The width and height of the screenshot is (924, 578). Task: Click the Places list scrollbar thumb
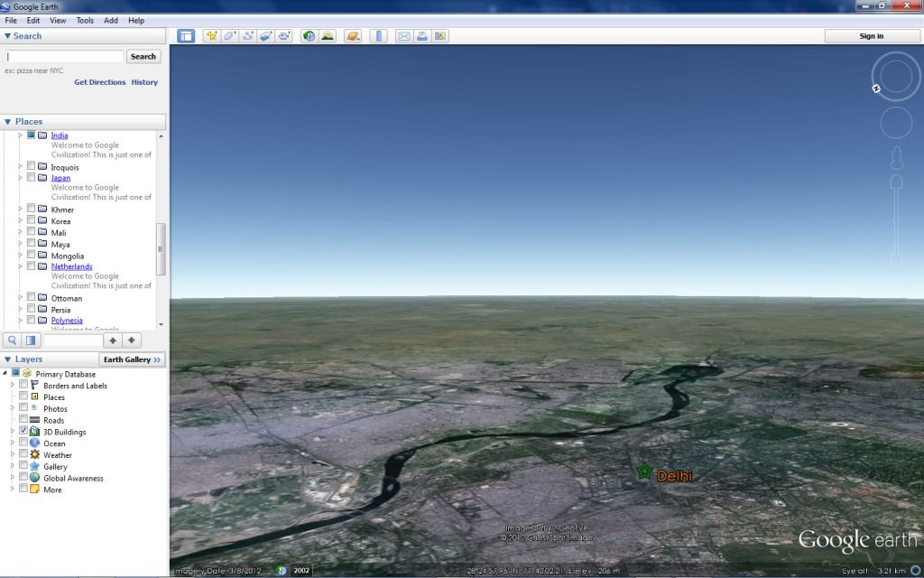(161, 249)
